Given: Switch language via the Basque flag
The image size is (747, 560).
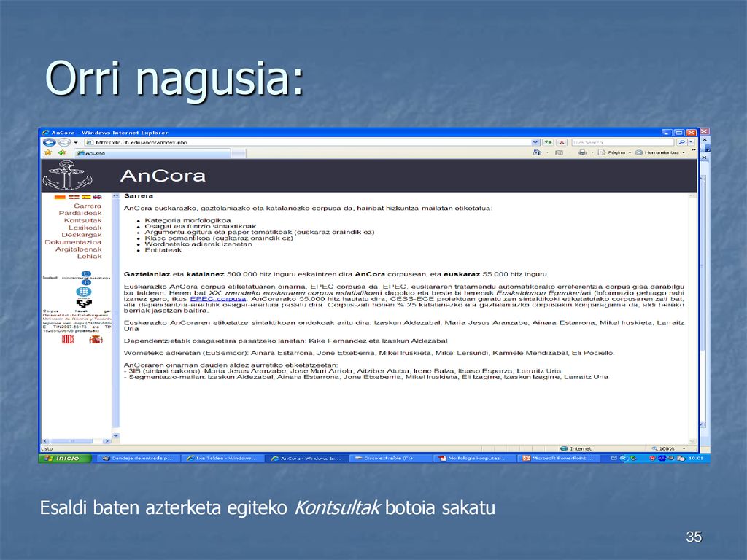Looking at the screenshot, I should point(74,197).
